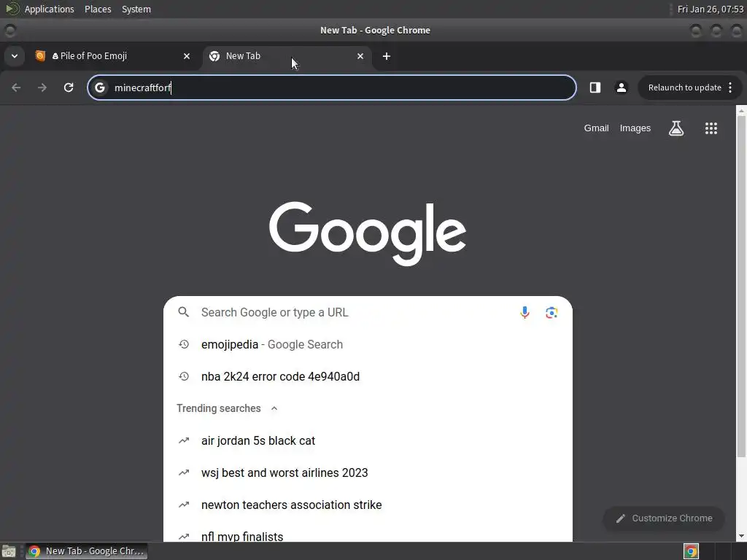The image size is (747, 560).
Task: Close the Pile of Poo Emoji tab
Action: coord(187,56)
